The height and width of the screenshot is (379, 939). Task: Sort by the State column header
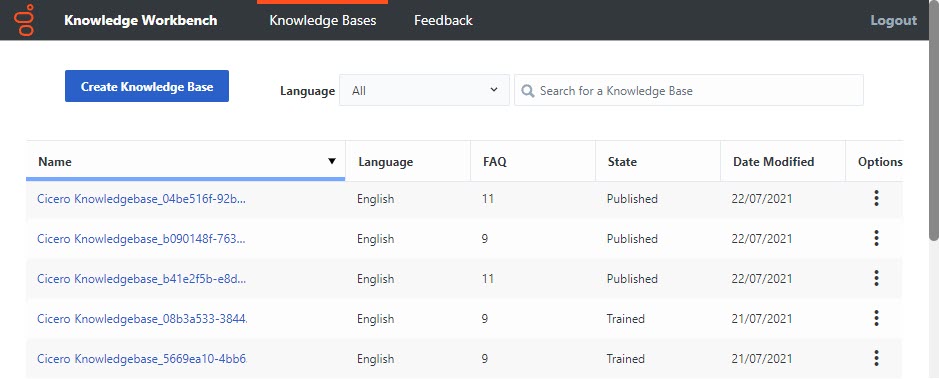tap(622, 162)
